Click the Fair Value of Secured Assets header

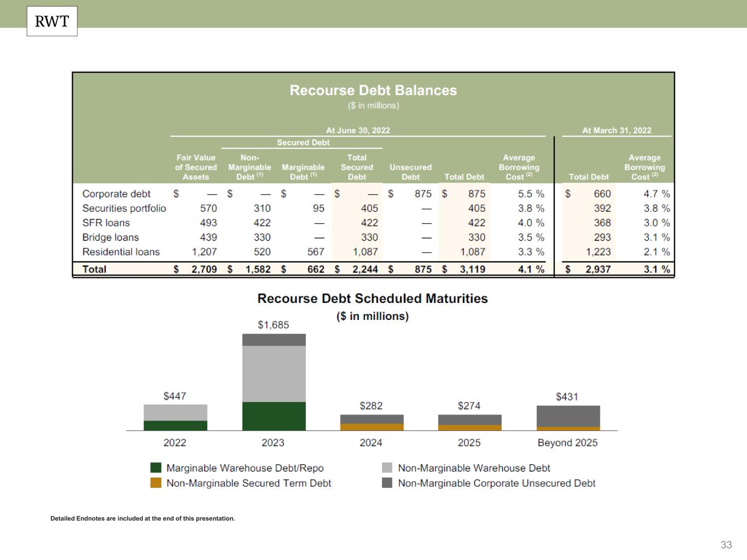tap(196, 167)
